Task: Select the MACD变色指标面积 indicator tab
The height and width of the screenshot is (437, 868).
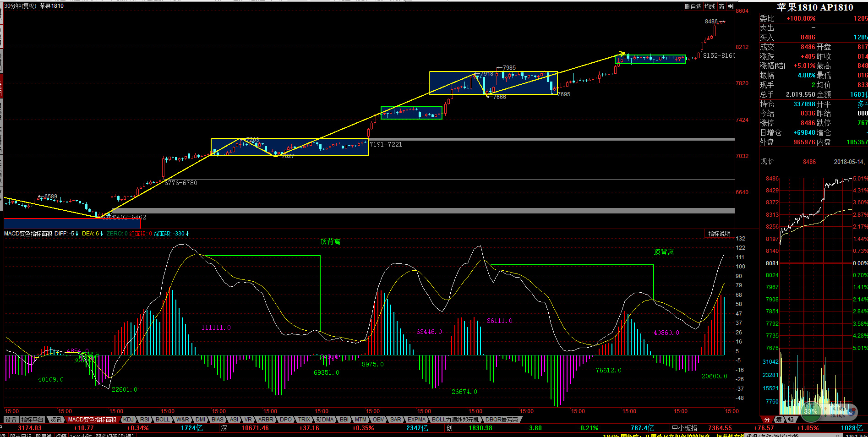Action: click(92, 420)
